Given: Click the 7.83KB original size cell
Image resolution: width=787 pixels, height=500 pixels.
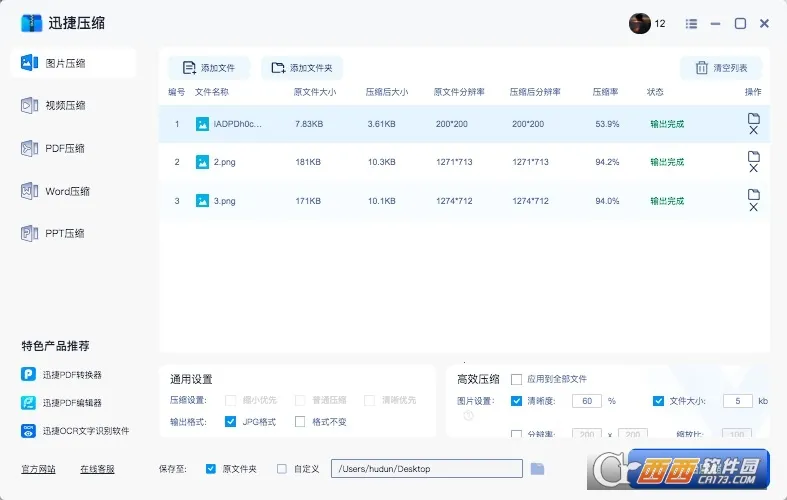Looking at the screenshot, I should tap(309, 124).
